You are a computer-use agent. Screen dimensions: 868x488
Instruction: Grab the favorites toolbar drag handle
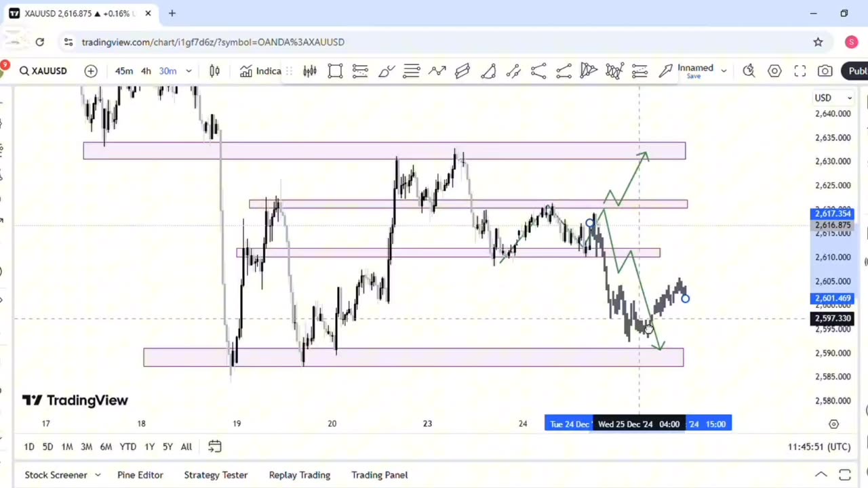coord(290,71)
